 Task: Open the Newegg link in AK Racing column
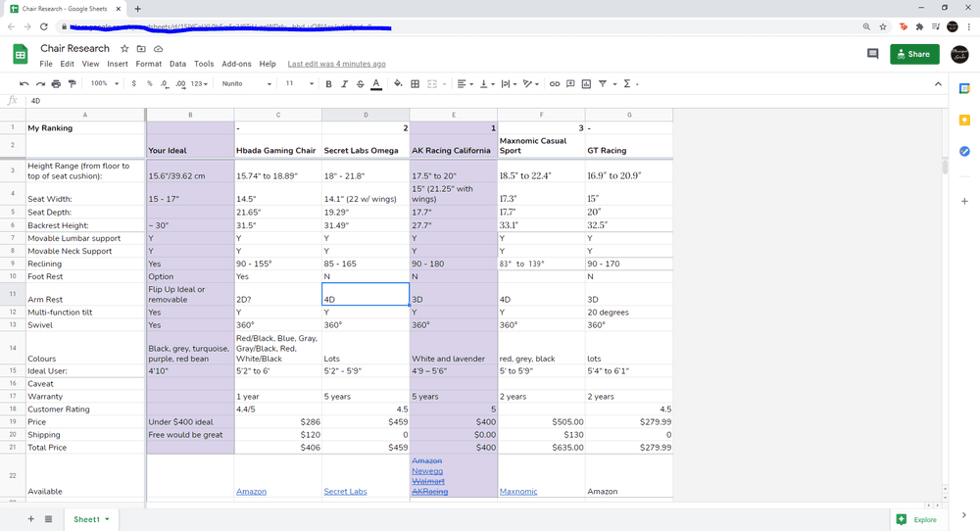427,471
